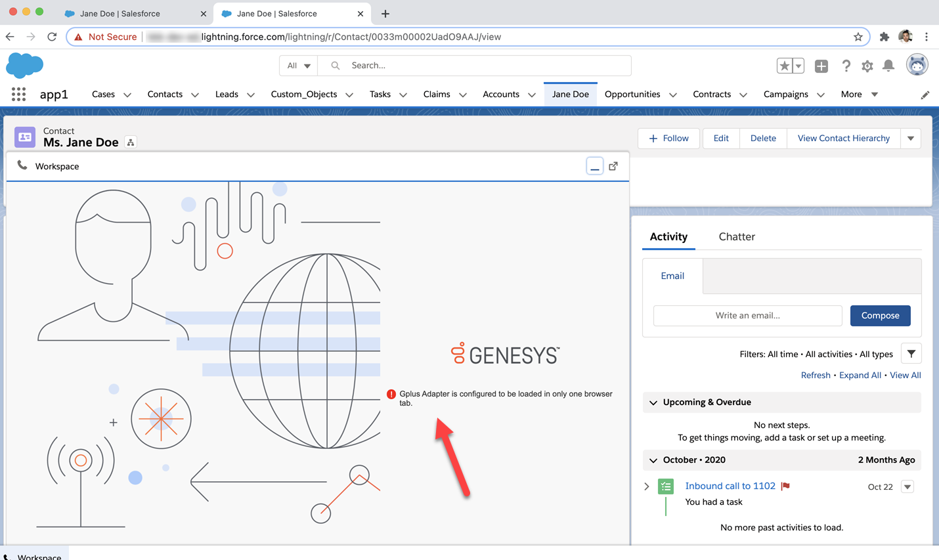Click the Contact record icon
The width and height of the screenshot is (939, 560).
click(x=25, y=137)
